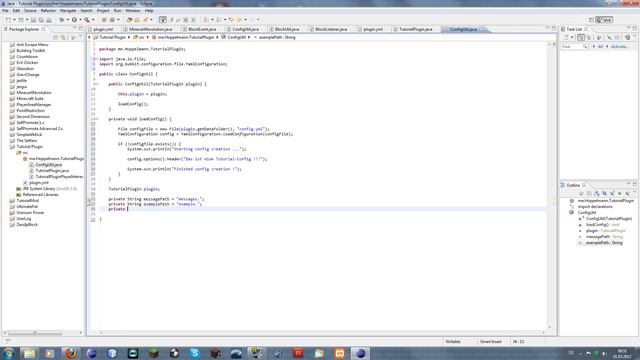Viewport: 640px width, 360px height.
Task: Open Skype from the taskbar
Action: (x=195, y=353)
